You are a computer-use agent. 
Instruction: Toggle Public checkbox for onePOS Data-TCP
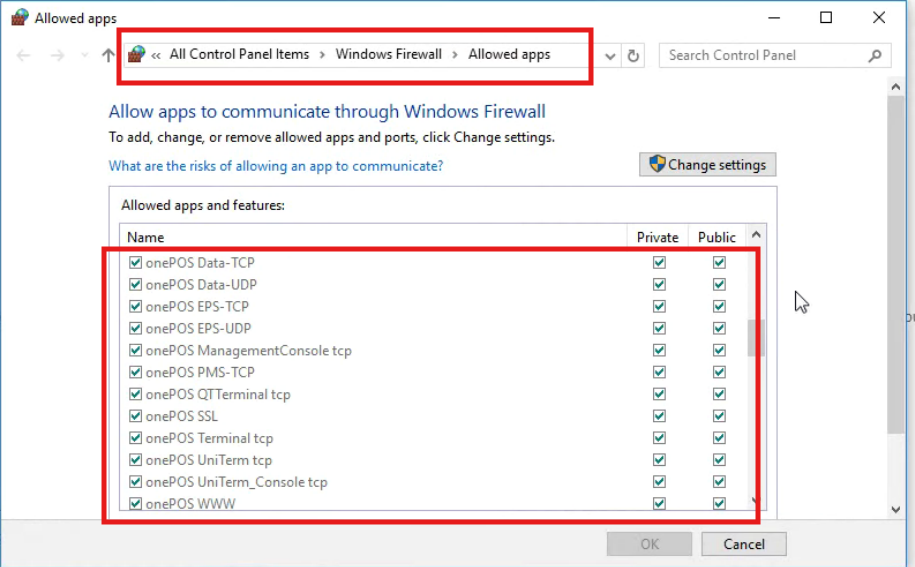(719, 262)
